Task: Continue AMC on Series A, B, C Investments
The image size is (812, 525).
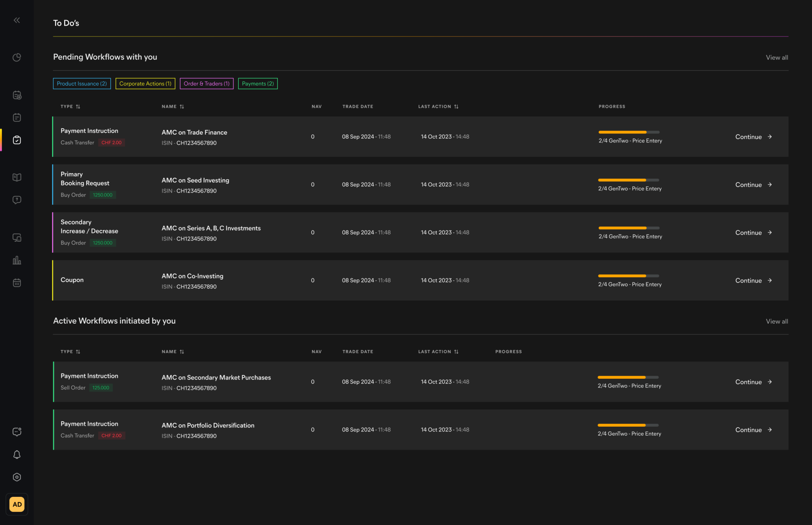Action: click(753, 233)
